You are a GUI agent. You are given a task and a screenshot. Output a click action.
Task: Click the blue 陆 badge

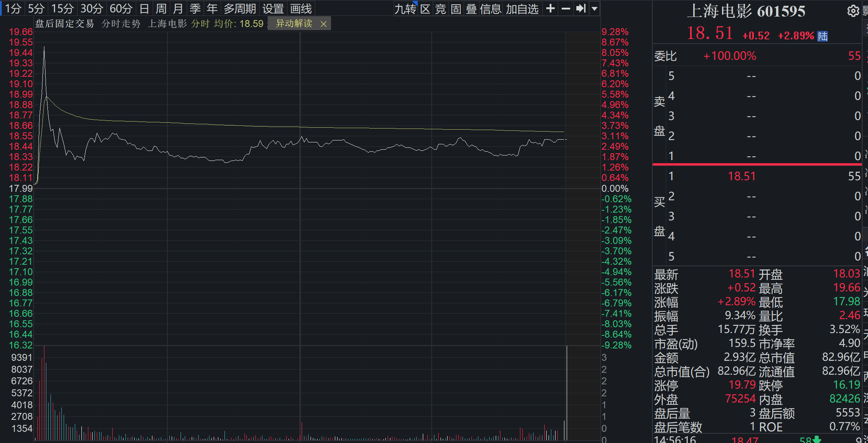(x=822, y=36)
